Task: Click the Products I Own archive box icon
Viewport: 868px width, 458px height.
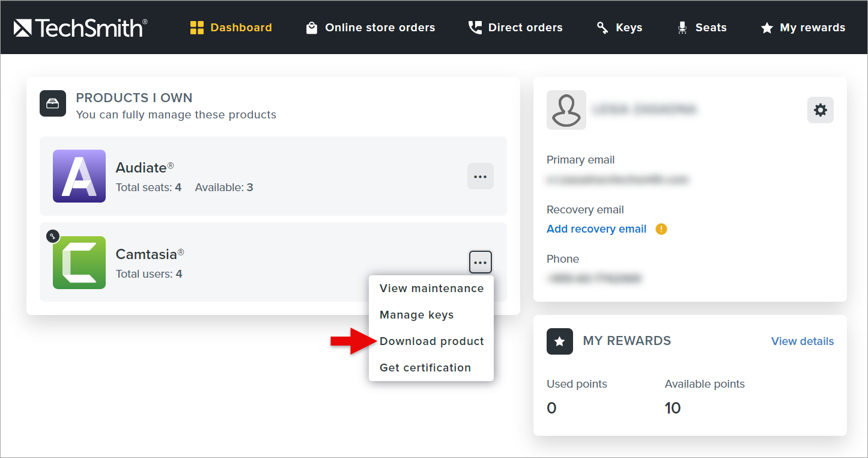Action: click(x=53, y=103)
